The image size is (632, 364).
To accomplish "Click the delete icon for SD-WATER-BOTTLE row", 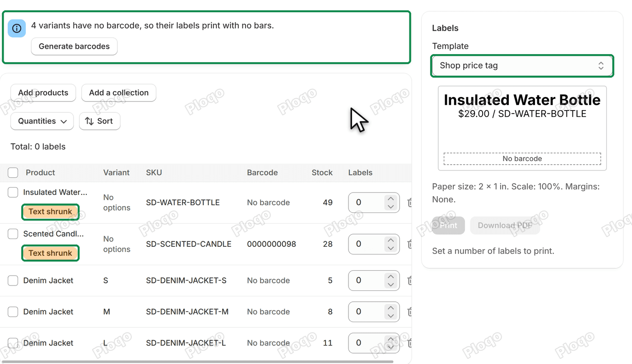I will (409, 203).
